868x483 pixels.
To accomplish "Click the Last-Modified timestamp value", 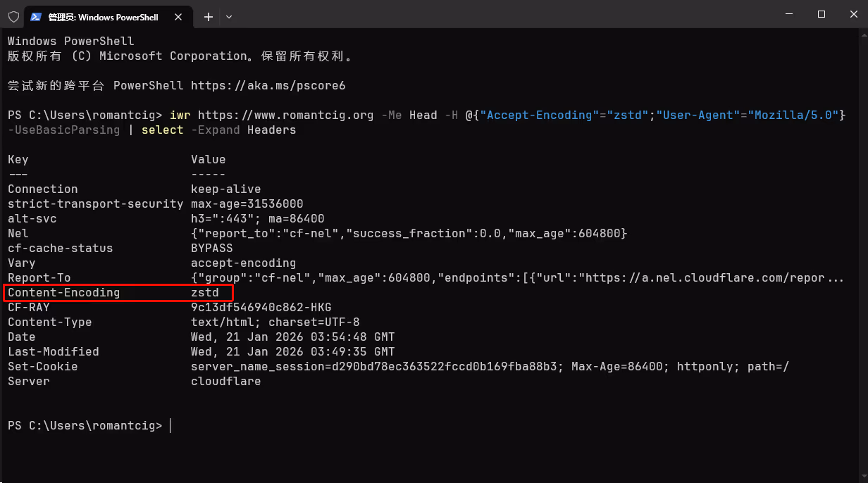I will pyautogui.click(x=292, y=351).
